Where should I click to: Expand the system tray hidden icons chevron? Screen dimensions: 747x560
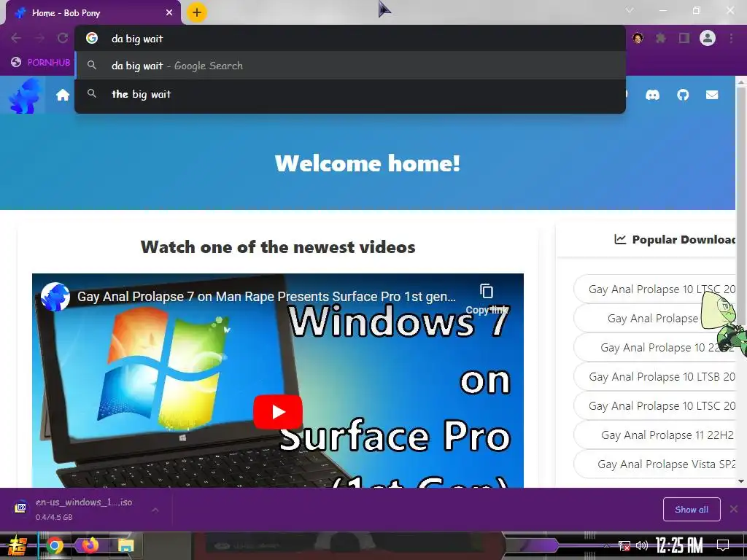pyautogui.click(x=605, y=545)
